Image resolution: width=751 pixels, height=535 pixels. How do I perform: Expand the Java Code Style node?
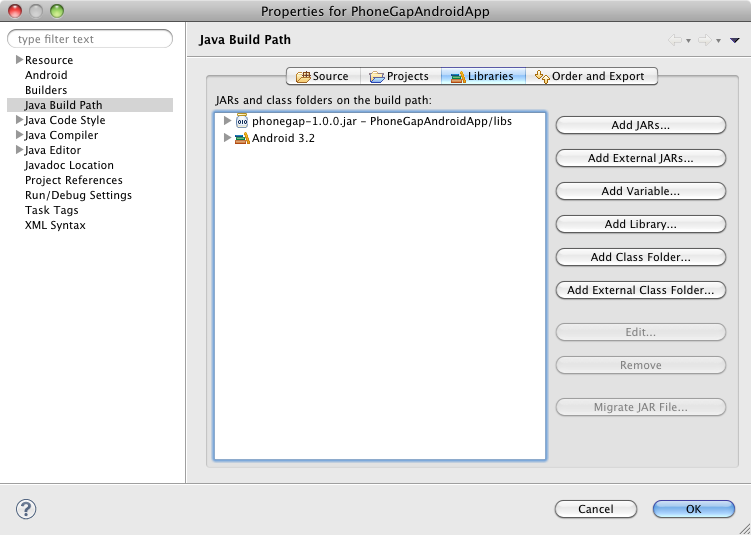tap(19, 119)
